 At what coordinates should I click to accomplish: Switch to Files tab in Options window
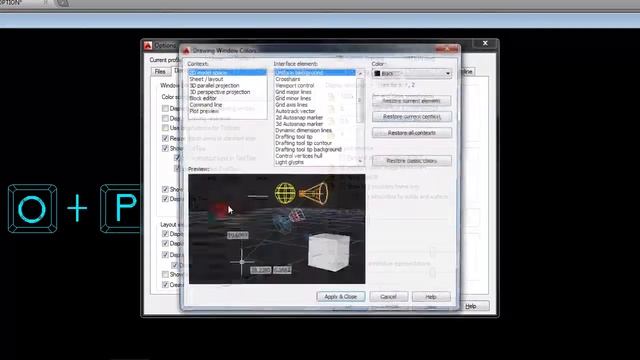(160, 71)
